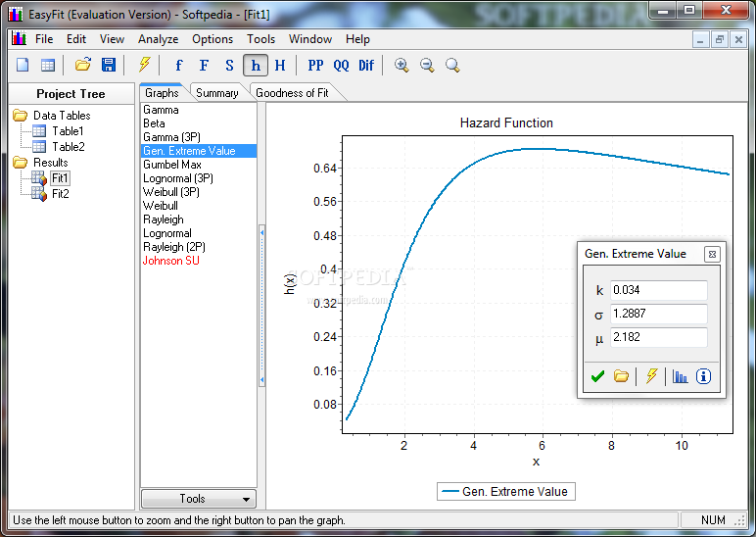Open a file with the folder icon

[x=83, y=65]
